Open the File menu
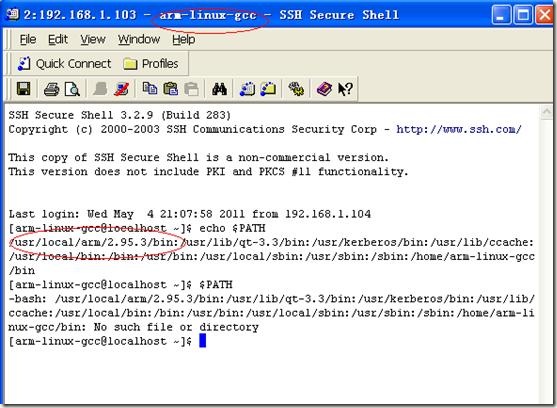The width and height of the screenshot is (557, 408). click(28, 39)
